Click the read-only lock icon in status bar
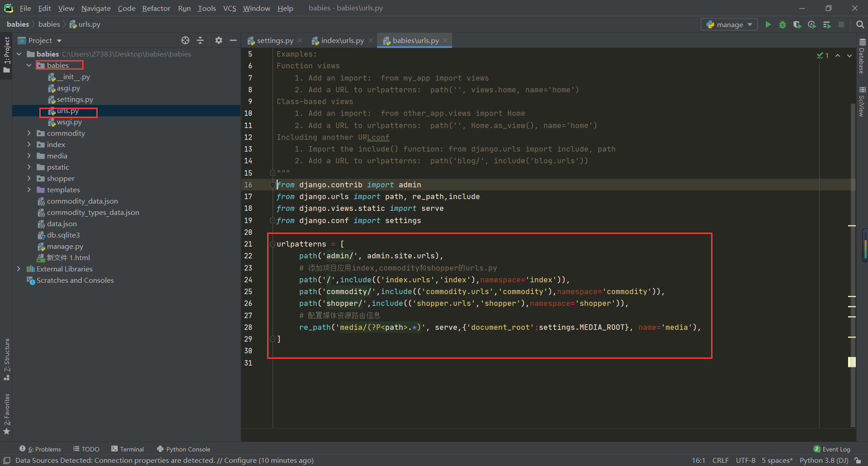 click(x=858, y=460)
